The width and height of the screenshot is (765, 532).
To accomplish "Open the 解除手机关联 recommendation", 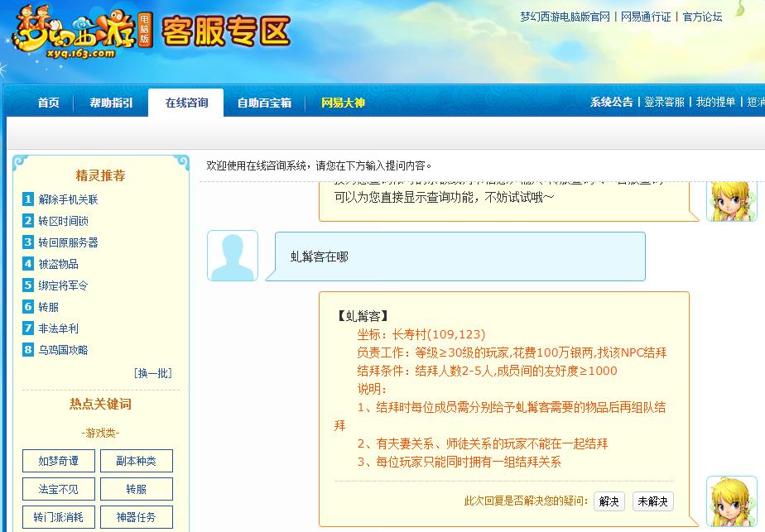I will pos(68,199).
